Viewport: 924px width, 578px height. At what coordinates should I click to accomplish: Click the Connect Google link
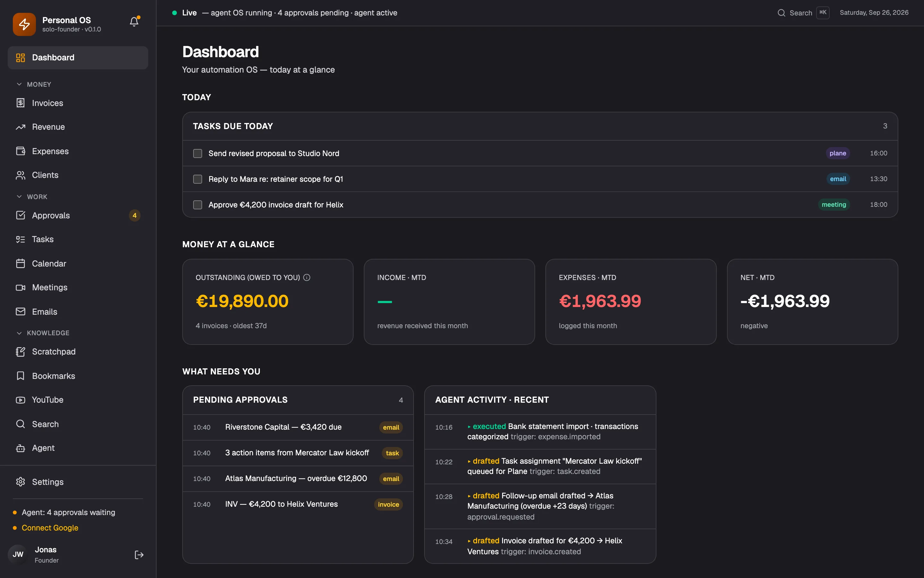click(x=50, y=528)
